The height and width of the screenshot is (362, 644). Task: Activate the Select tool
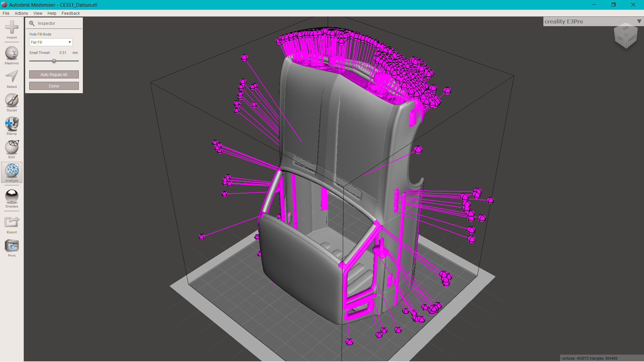[x=11, y=78]
